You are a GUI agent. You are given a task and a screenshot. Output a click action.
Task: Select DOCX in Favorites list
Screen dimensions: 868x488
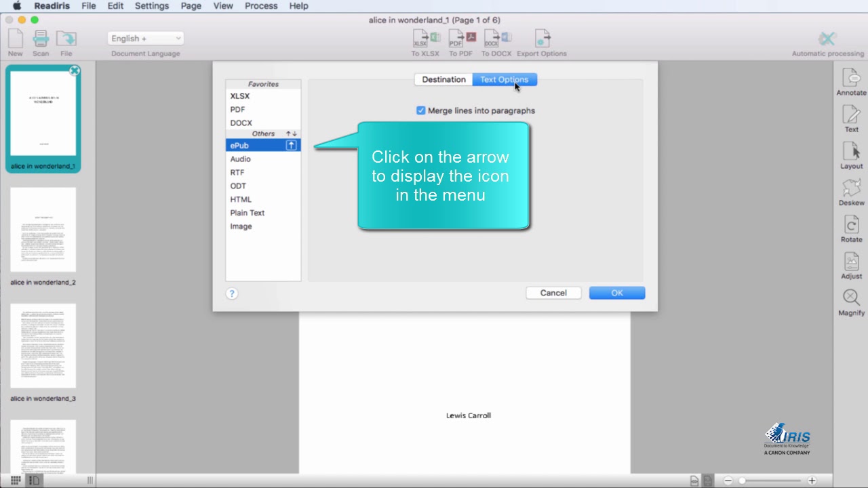click(x=263, y=123)
